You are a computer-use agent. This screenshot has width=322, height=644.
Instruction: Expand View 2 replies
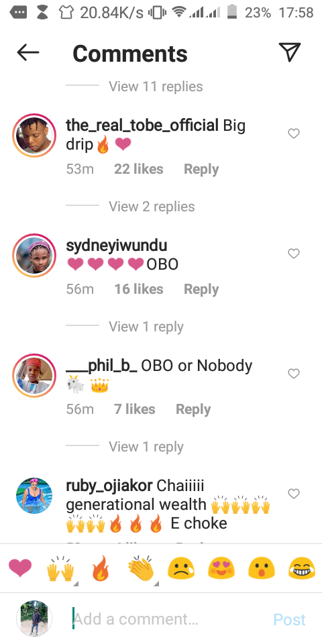pyautogui.click(x=152, y=207)
